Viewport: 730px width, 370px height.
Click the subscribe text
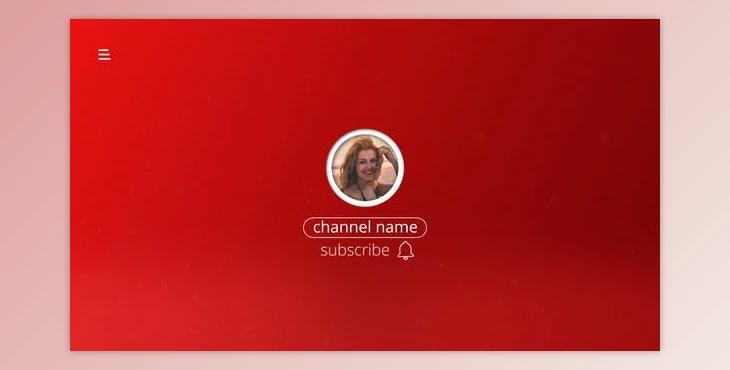click(x=355, y=250)
